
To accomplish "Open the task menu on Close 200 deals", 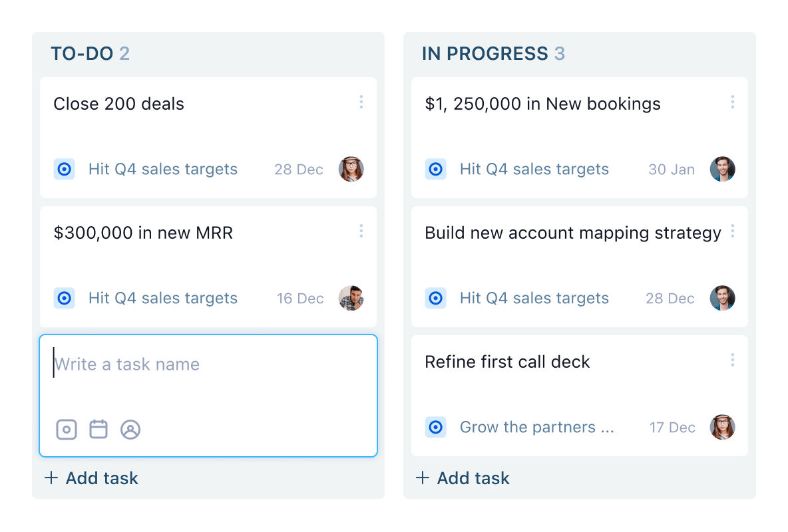I will 361,102.
